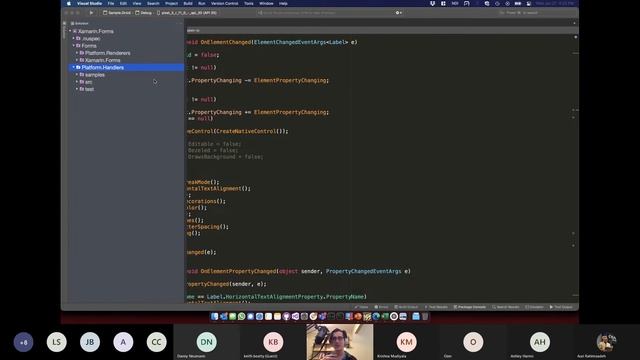Open the Build menu
The width and height of the screenshot is (640, 360).
coord(188,3)
